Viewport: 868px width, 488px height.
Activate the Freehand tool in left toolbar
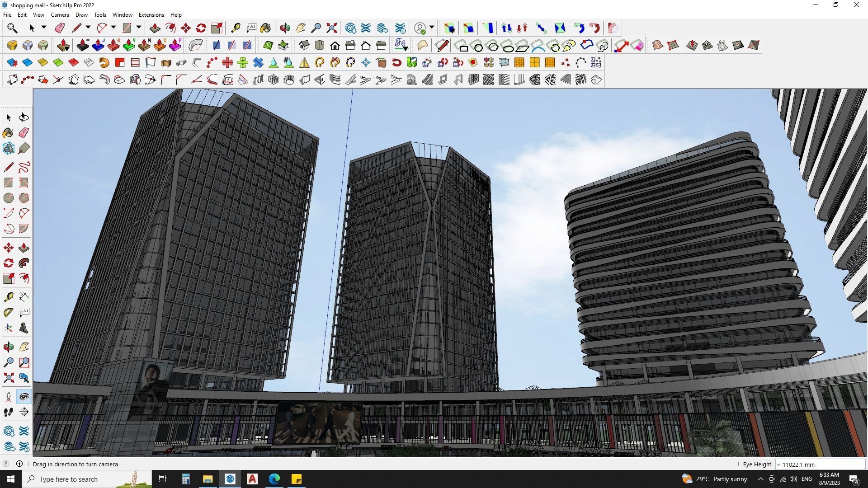pyautogui.click(x=24, y=167)
